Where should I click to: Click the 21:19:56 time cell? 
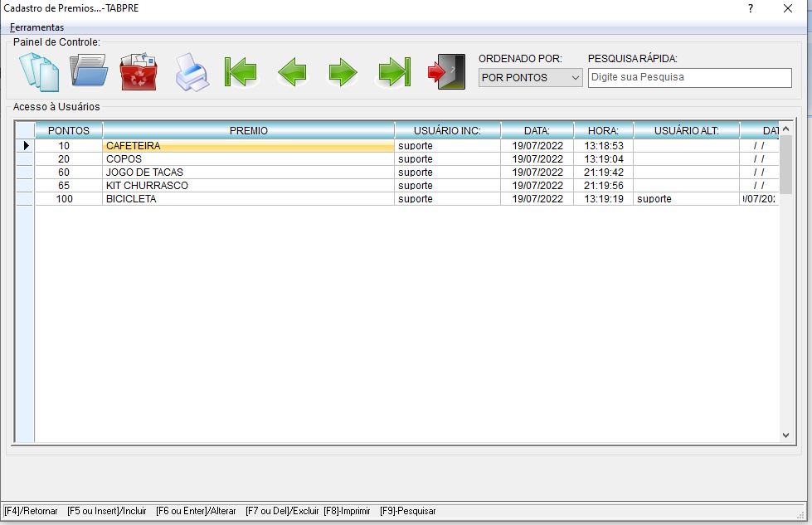(x=603, y=185)
